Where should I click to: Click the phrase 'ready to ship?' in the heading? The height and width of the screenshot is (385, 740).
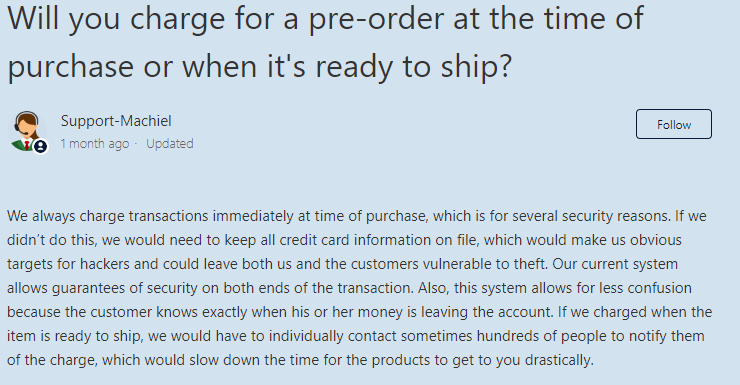pyautogui.click(x=413, y=67)
